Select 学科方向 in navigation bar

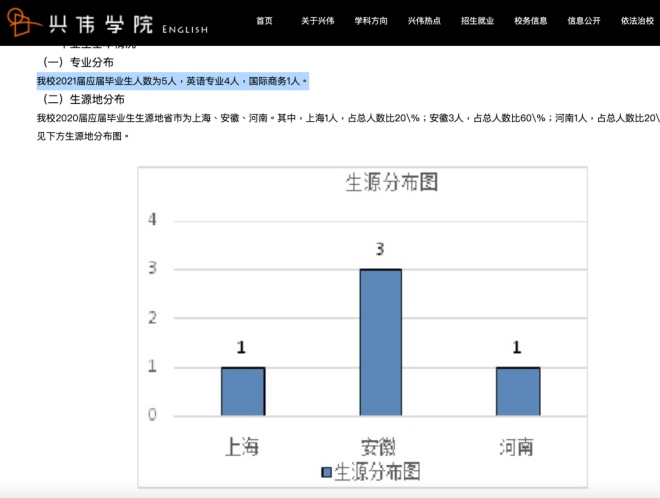(x=371, y=21)
